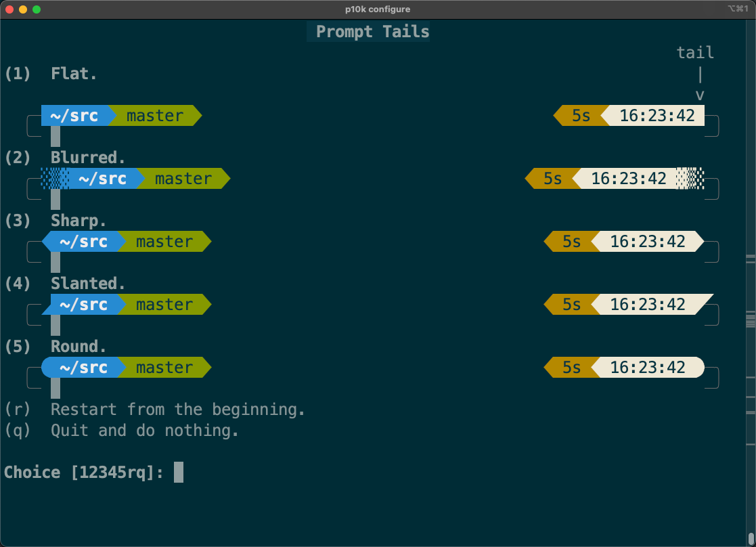Click the orange 5s segment in Sharp prompt
Viewport: 756px width, 547px height.
tap(571, 242)
